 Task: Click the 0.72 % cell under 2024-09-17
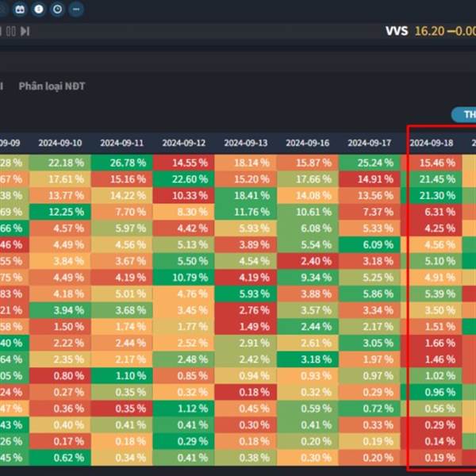click(x=370, y=409)
